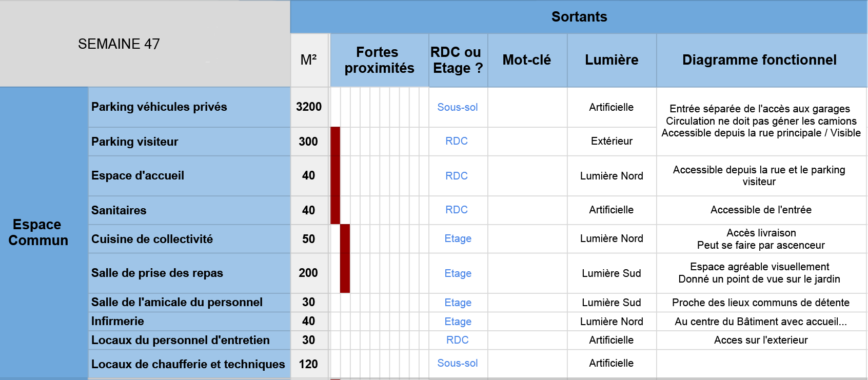The height and width of the screenshot is (380, 868).
Task: Select the Infirmerie row label
Action: (117, 321)
